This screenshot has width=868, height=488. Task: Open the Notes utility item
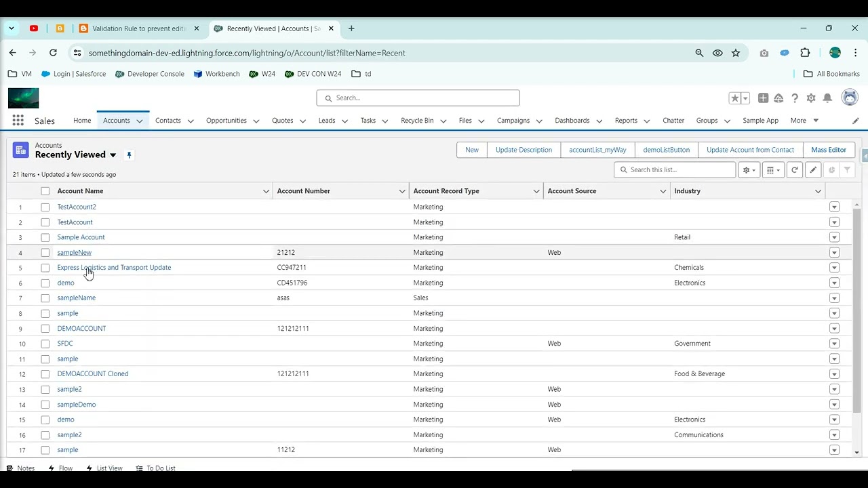coord(20,468)
